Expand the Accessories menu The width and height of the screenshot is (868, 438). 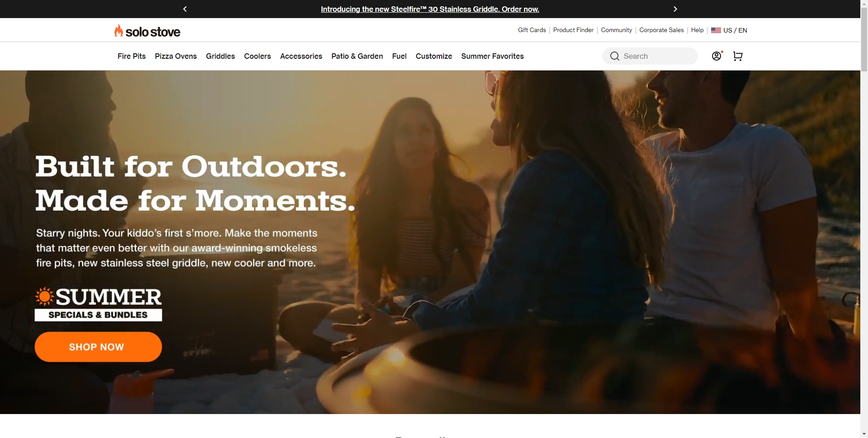[301, 56]
